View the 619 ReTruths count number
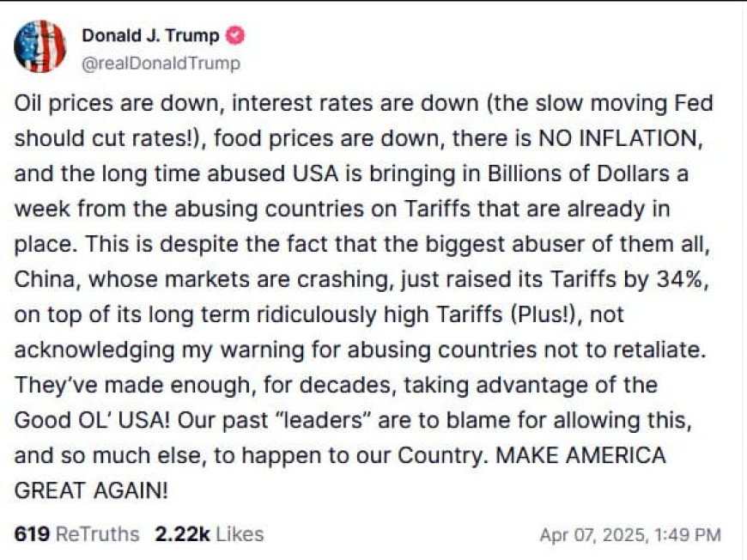 pos(32,533)
